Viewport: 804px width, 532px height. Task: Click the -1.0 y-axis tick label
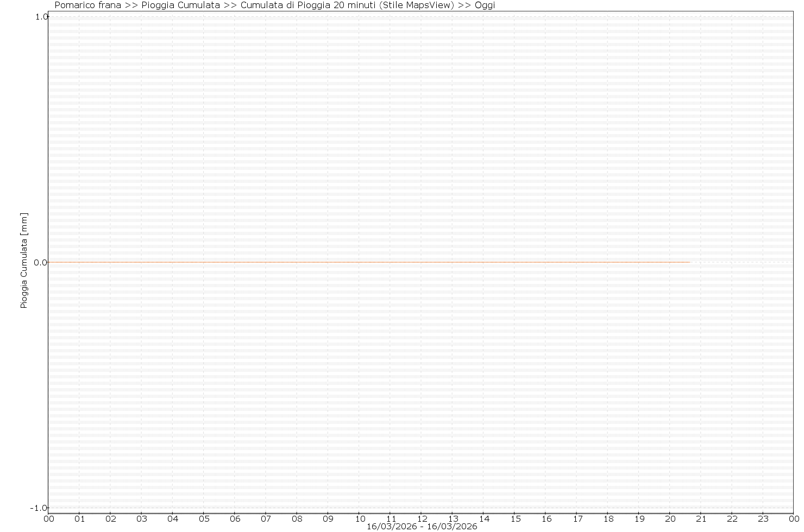pos(39,508)
